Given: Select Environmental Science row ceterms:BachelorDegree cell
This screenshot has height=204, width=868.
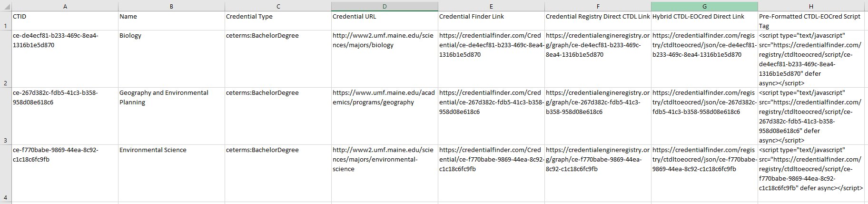Looking at the screenshot, I should tap(278, 173).
